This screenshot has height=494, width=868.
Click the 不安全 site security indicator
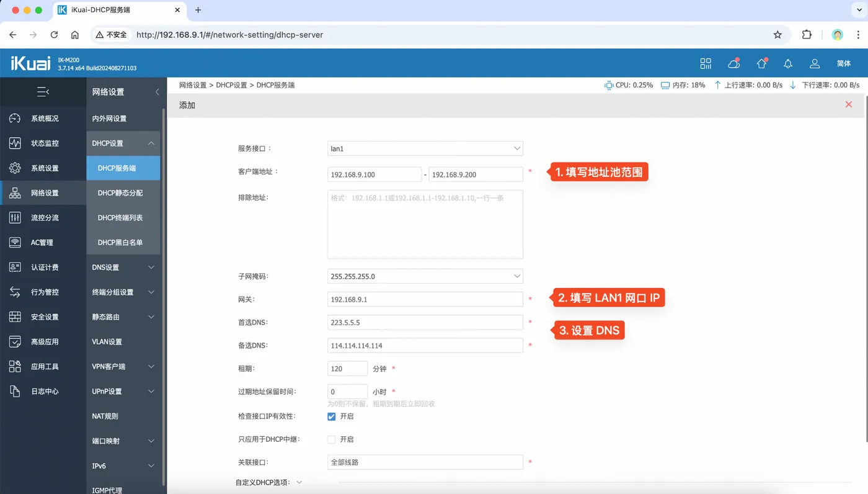[111, 35]
